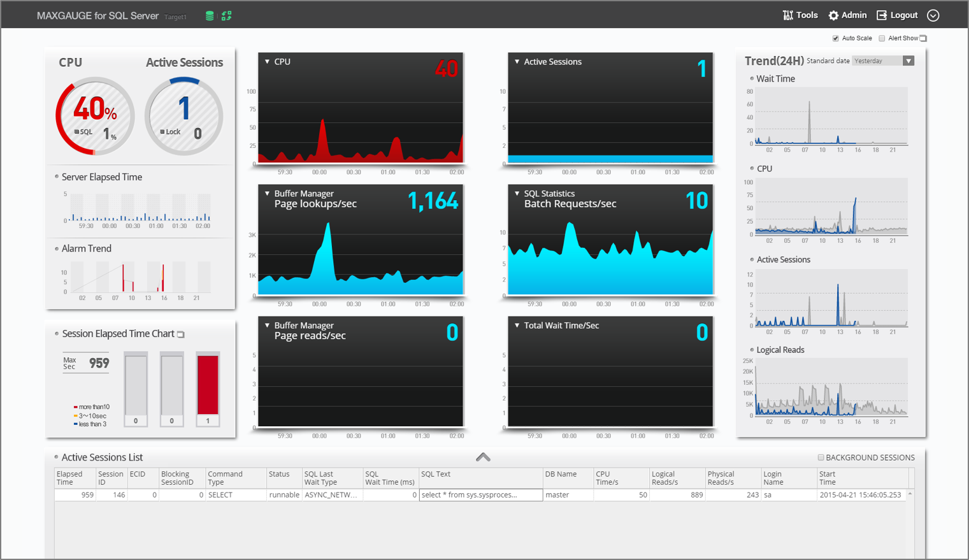This screenshot has width=969, height=560.
Task: Sort by the CPU Time/s column header
Action: [621, 478]
